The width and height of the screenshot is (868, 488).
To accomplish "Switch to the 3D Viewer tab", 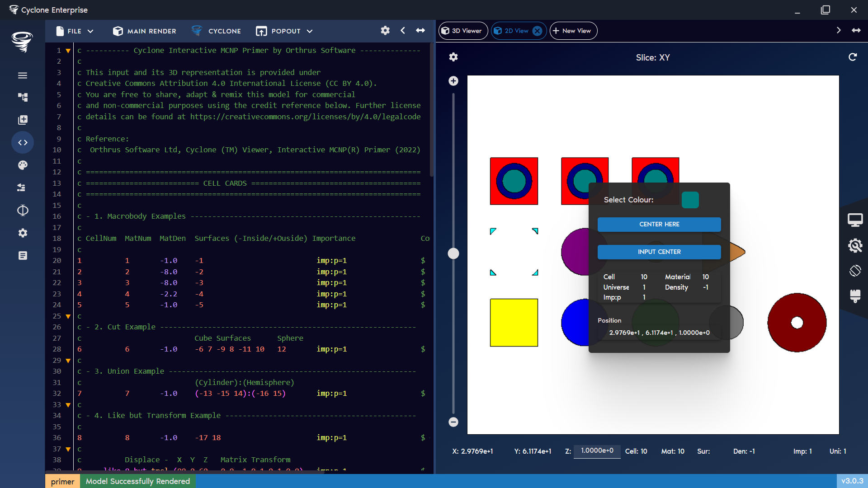I will click(x=462, y=31).
